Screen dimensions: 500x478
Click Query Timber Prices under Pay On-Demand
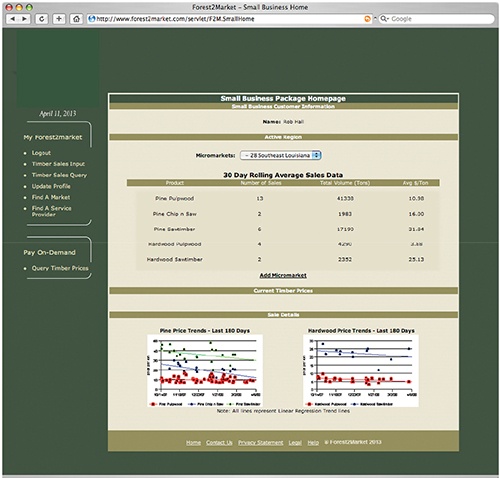(x=60, y=268)
